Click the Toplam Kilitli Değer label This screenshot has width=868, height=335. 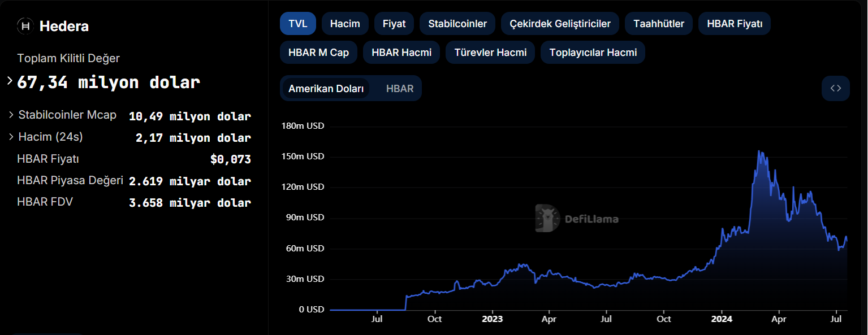coord(68,58)
